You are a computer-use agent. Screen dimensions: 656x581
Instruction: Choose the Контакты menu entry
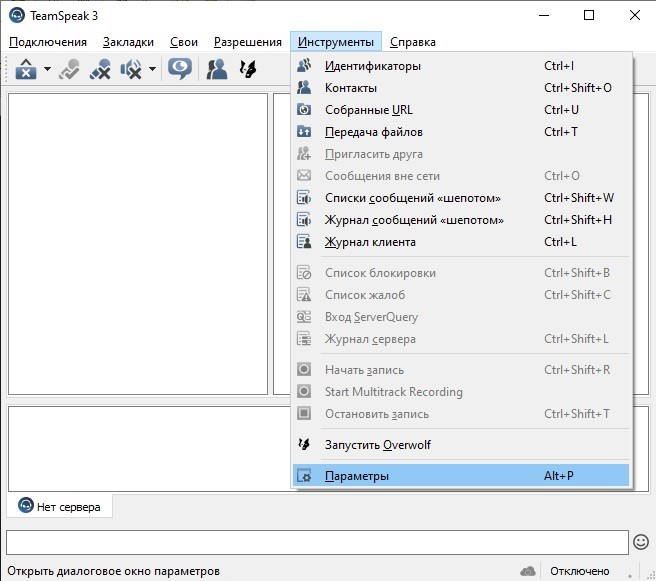click(461, 88)
